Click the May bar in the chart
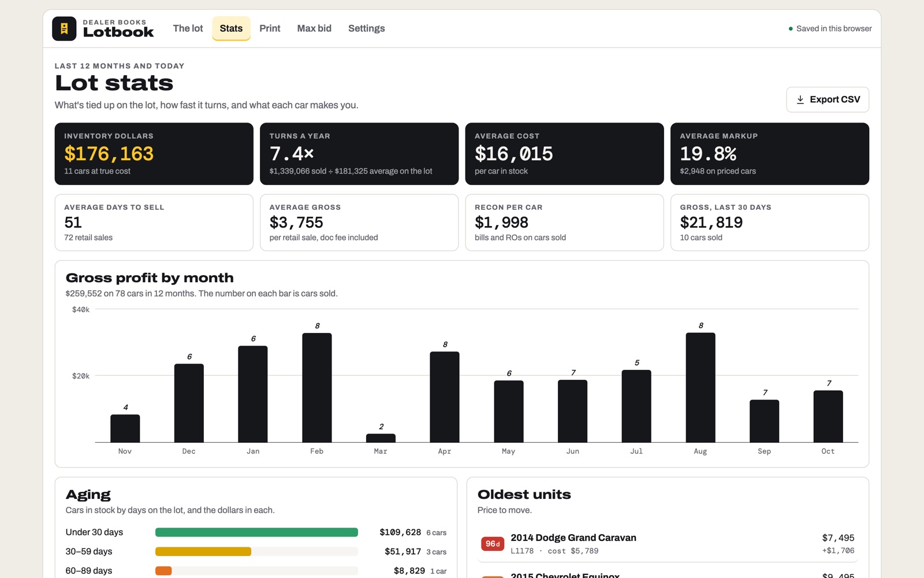Image resolution: width=924 pixels, height=578 pixels. (509, 412)
